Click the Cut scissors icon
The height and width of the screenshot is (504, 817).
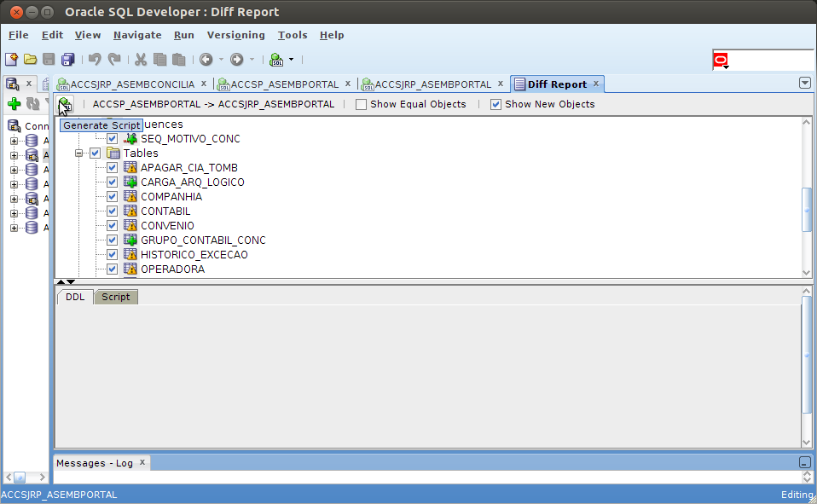click(x=141, y=60)
